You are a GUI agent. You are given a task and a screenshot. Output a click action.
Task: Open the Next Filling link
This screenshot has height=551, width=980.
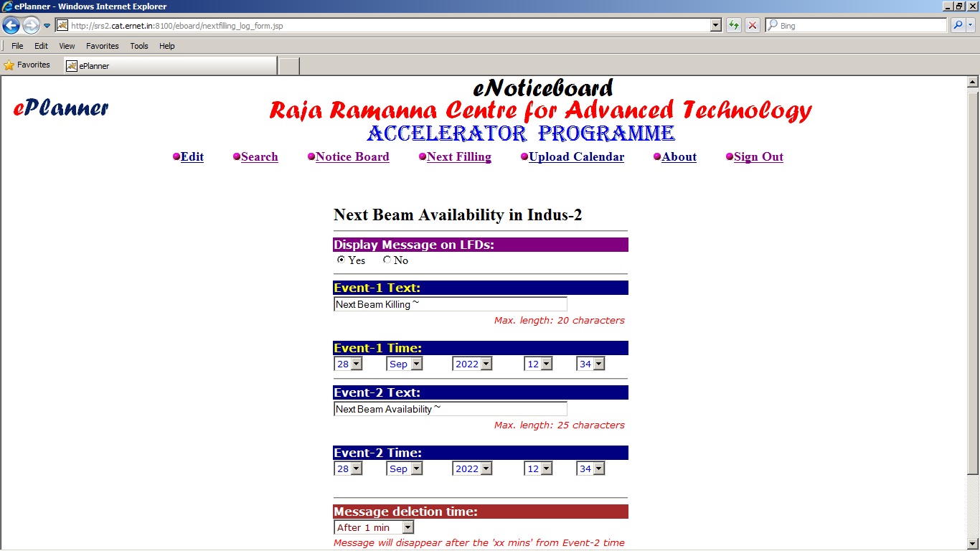459,157
